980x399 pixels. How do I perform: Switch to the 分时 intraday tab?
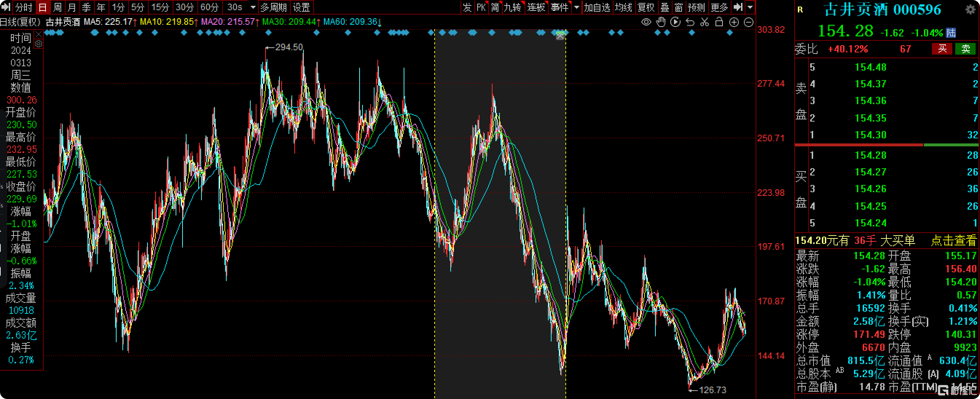tap(24, 7)
